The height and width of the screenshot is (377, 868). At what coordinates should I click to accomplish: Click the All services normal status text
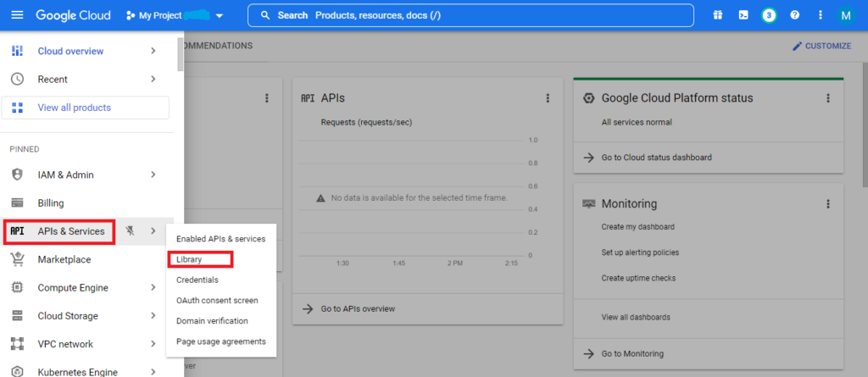(x=637, y=122)
